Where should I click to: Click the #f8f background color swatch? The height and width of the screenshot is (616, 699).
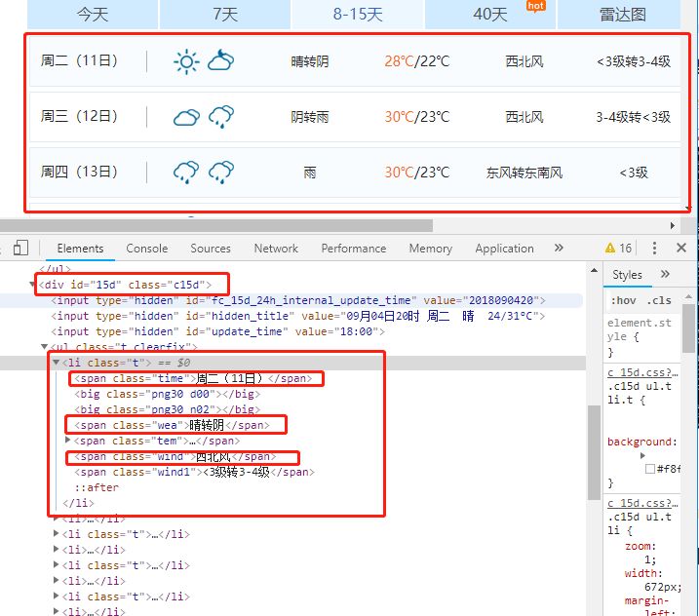650,469
